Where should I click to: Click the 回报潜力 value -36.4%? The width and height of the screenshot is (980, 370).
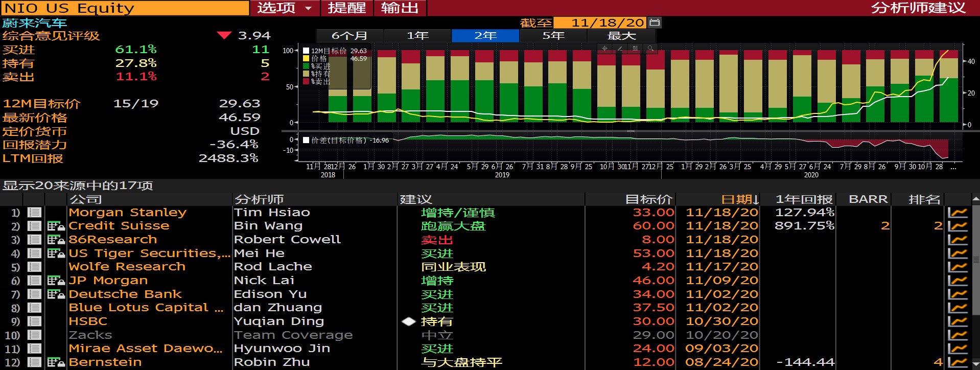coord(234,145)
